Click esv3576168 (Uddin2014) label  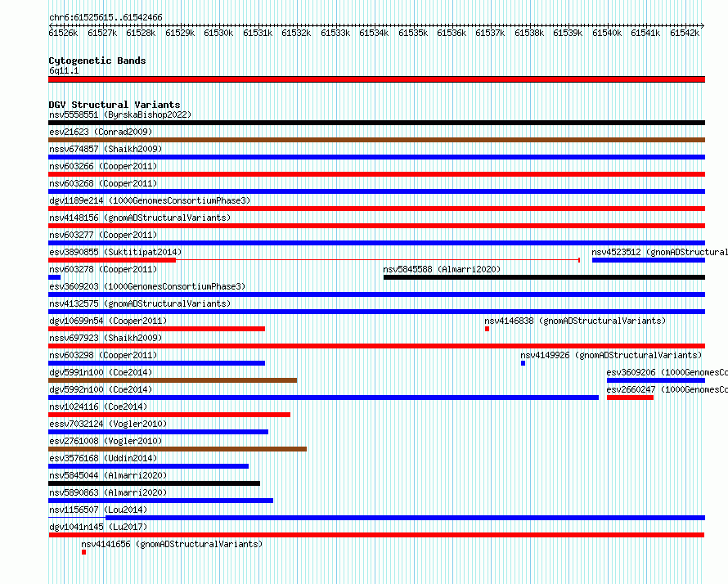103,458
